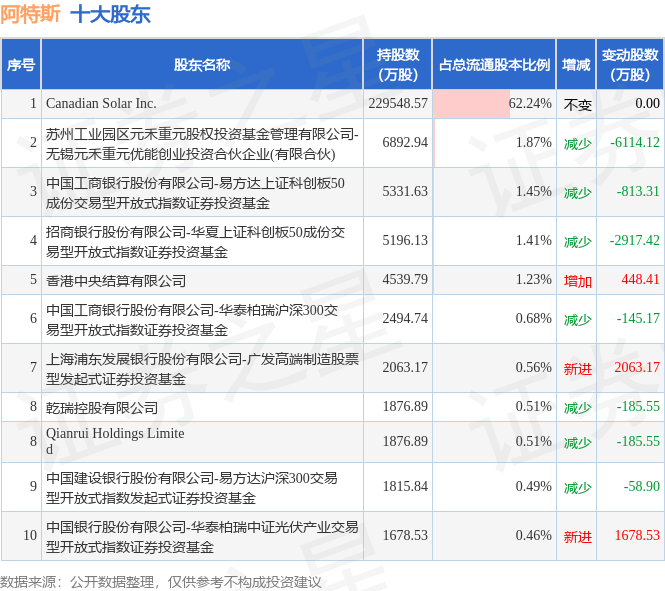Click holding value 5196.13
This screenshot has height=591, width=665.
point(405,240)
